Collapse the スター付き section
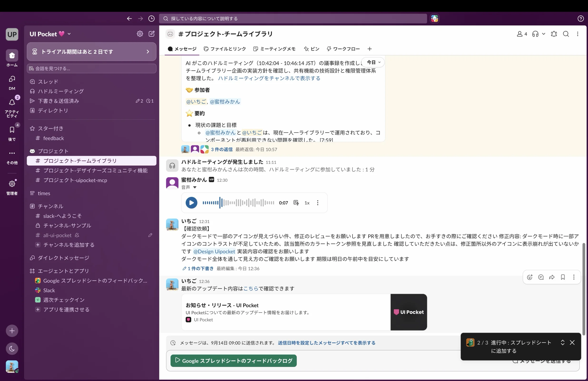588x381 pixels. (x=50, y=128)
